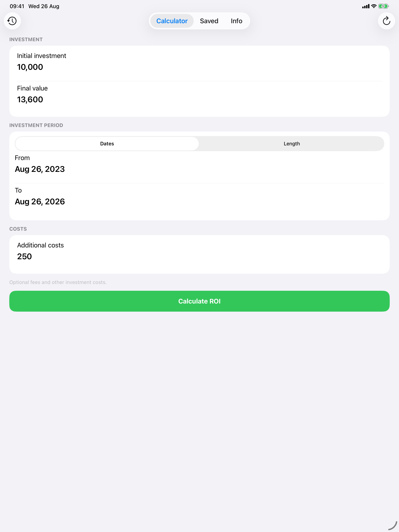Tap the cellular signal bars icon
399x532 pixels.
(x=366, y=7)
